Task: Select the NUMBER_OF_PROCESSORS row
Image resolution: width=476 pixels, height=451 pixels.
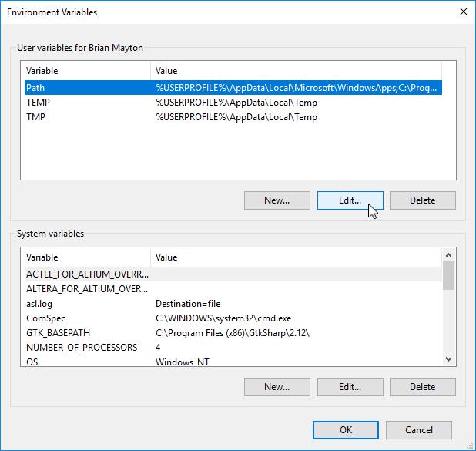Action: click(82, 347)
